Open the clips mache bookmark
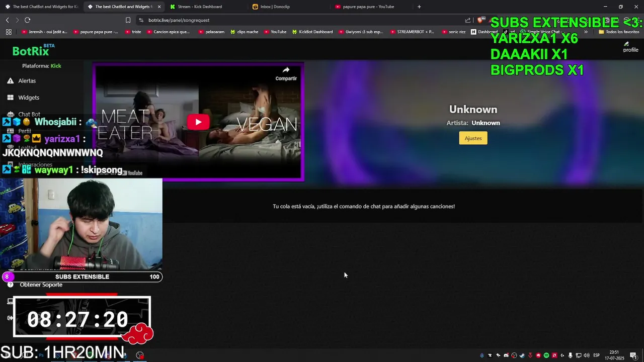This screenshot has height=362, width=644. 245,32
